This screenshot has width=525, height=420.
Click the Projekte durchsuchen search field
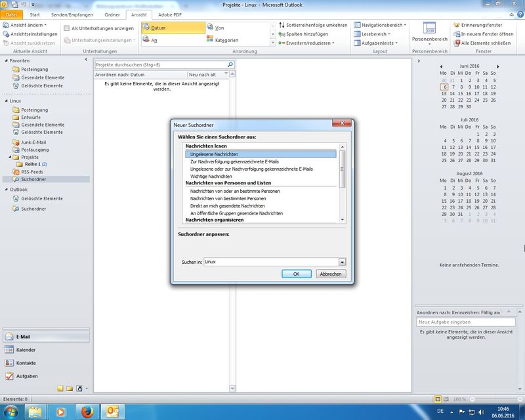[161, 65]
